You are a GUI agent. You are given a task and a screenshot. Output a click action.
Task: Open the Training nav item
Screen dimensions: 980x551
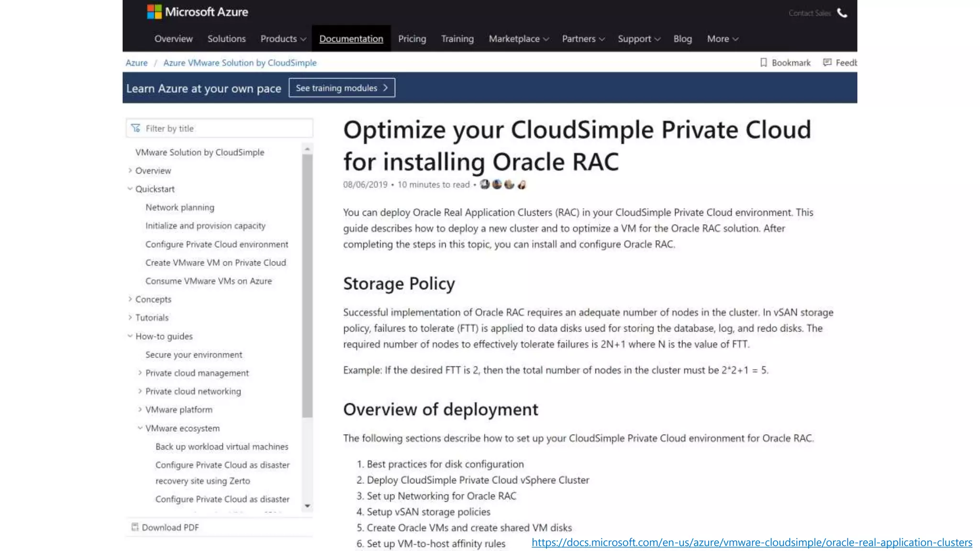(457, 39)
